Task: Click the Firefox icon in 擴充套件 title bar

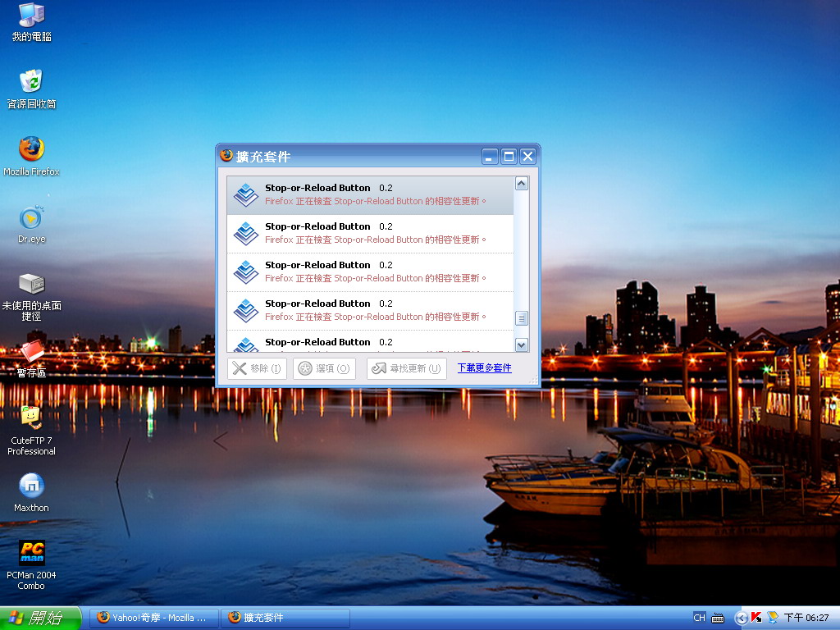Action: 226,155
